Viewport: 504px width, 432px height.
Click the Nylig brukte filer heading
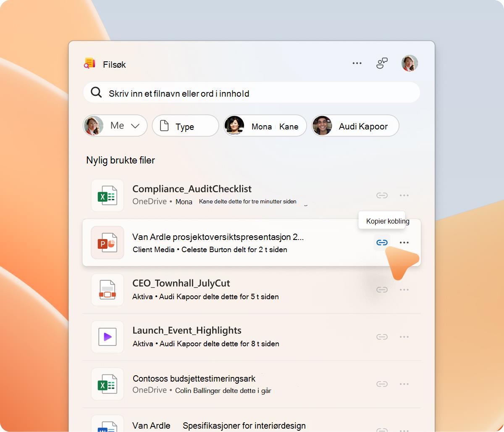(x=121, y=160)
